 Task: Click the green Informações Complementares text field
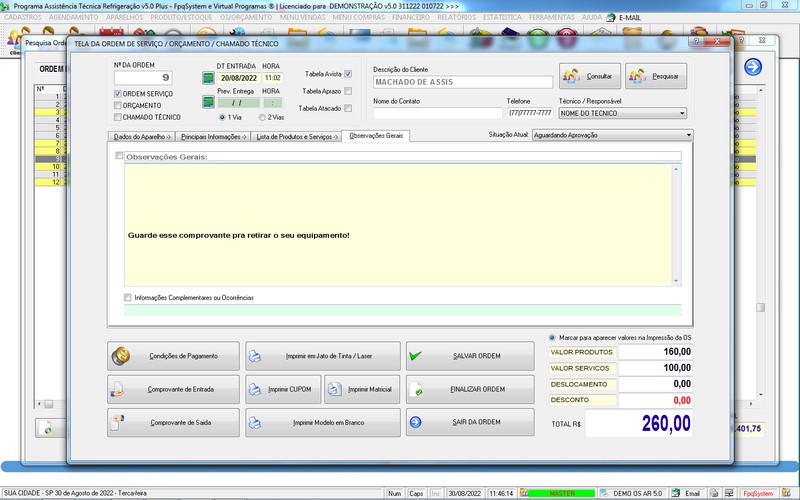[403, 310]
